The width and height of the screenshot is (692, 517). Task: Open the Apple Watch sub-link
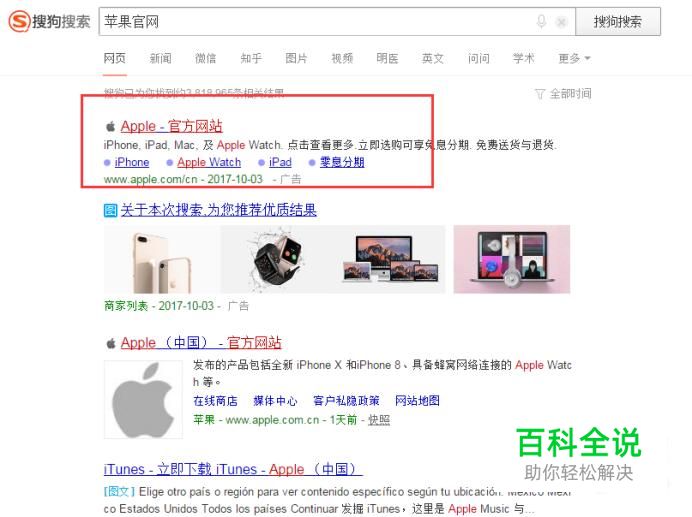[209, 162]
